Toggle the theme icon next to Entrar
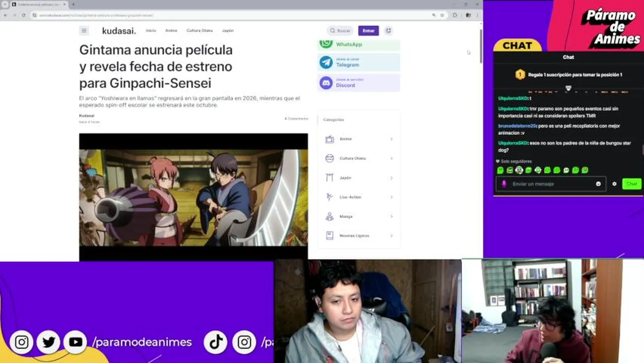644x363 pixels. 388,31
